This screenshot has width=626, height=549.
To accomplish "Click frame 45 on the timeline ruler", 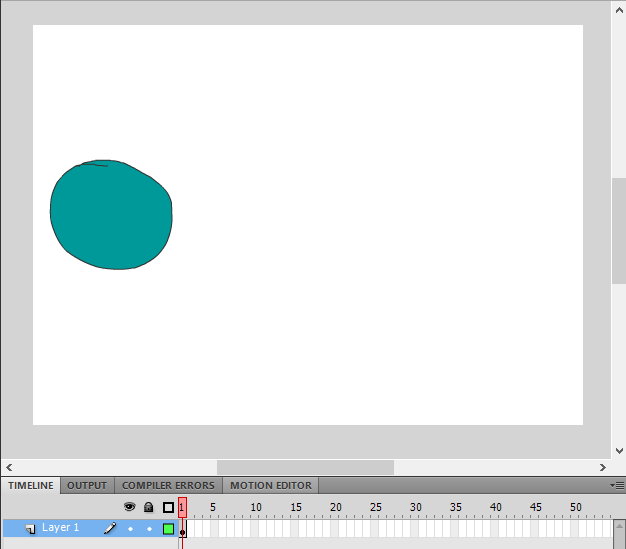I will (x=535, y=507).
